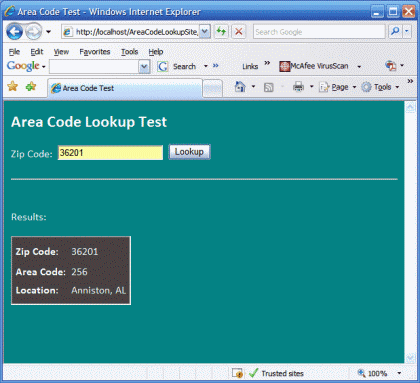The height and width of the screenshot is (383, 420).
Task: Open the View menu
Action: tap(61, 52)
